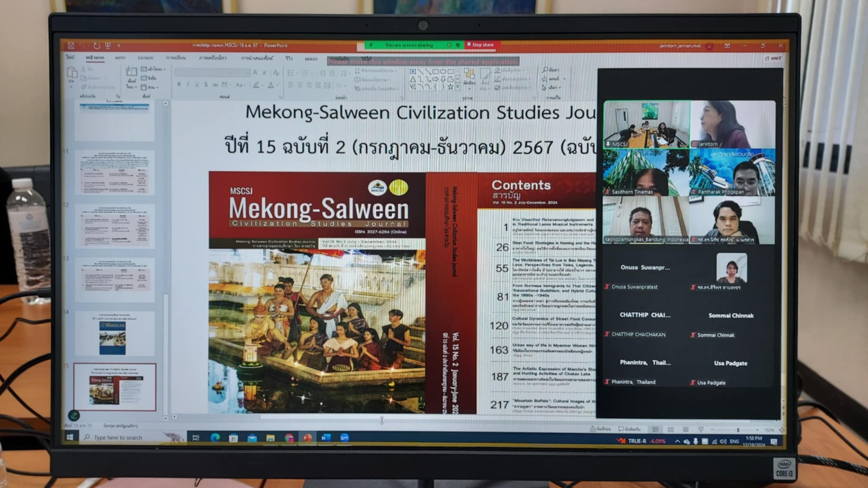
Task: Switch to Slide Sorter view icon
Action: click(670, 430)
